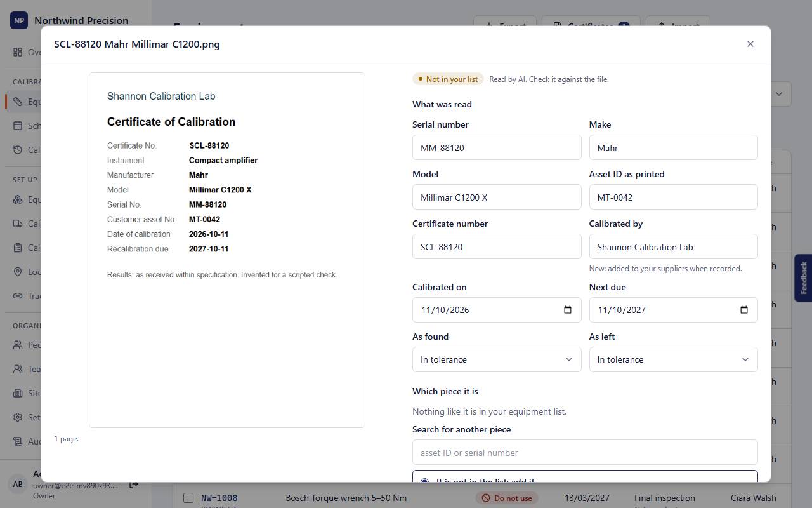Click the certificate page preview image
The image size is (812, 508).
coord(227,250)
